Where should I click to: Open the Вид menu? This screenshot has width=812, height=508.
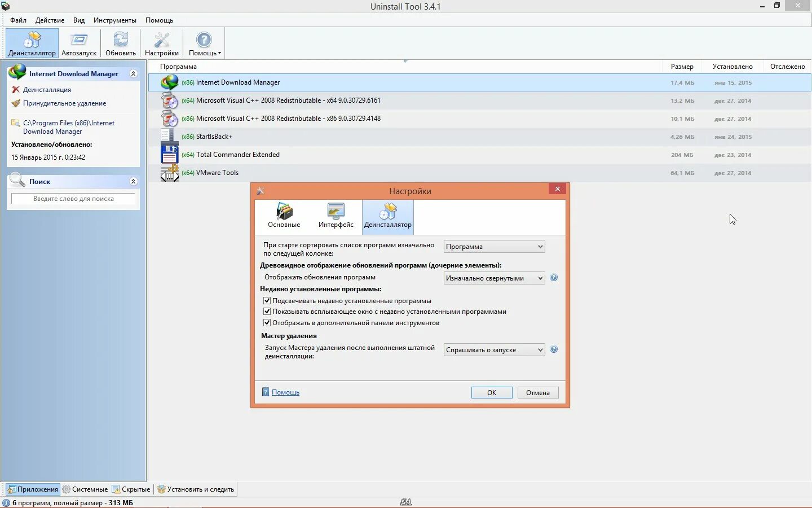tap(79, 20)
